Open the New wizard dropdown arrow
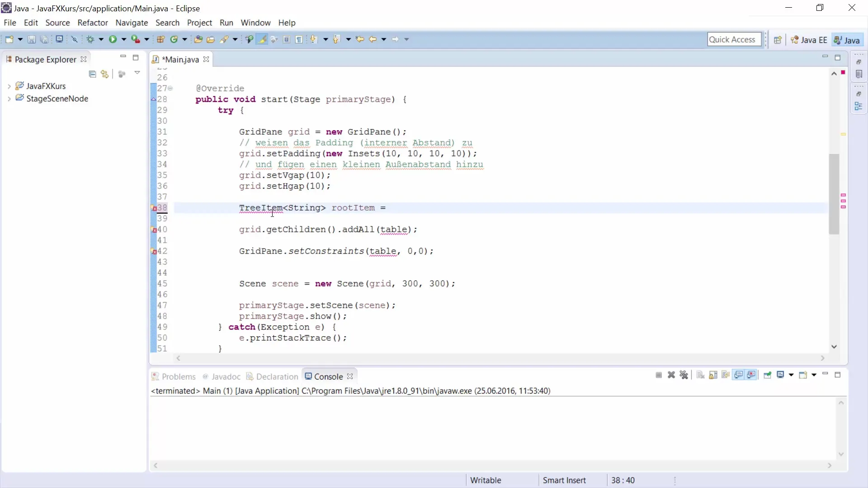 coord(20,39)
